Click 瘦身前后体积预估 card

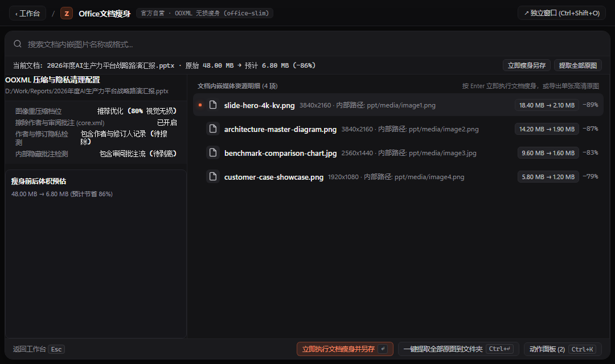click(x=96, y=254)
